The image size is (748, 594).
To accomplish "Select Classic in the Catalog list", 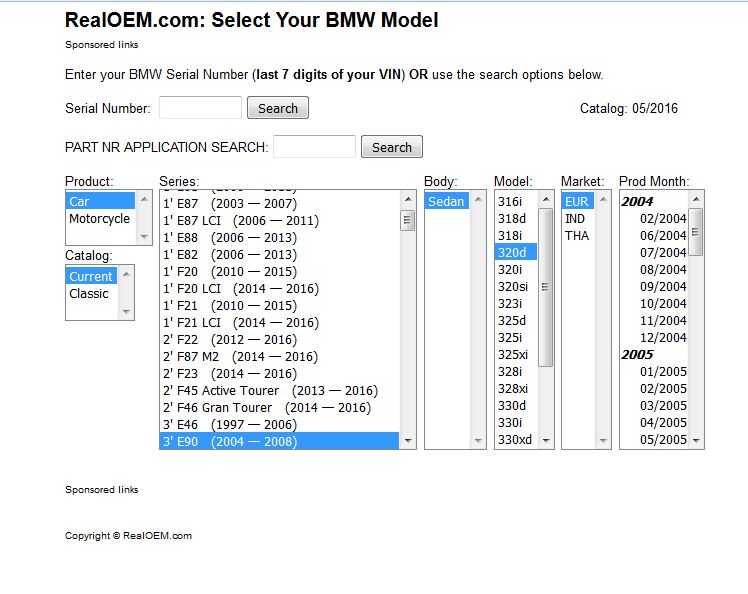I will tap(91, 293).
